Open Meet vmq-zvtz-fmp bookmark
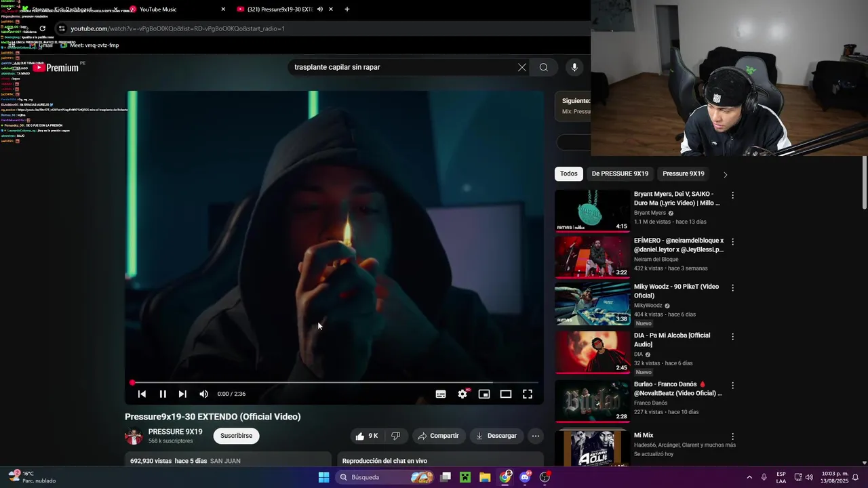 click(x=90, y=45)
